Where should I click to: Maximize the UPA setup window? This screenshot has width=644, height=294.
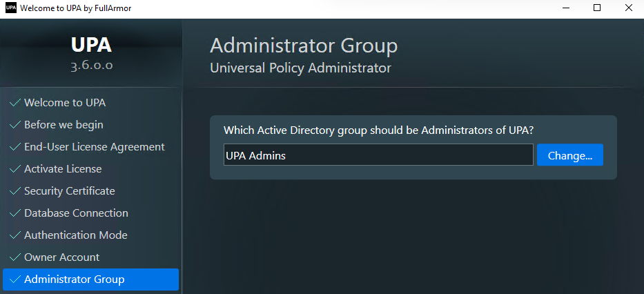[x=597, y=8]
